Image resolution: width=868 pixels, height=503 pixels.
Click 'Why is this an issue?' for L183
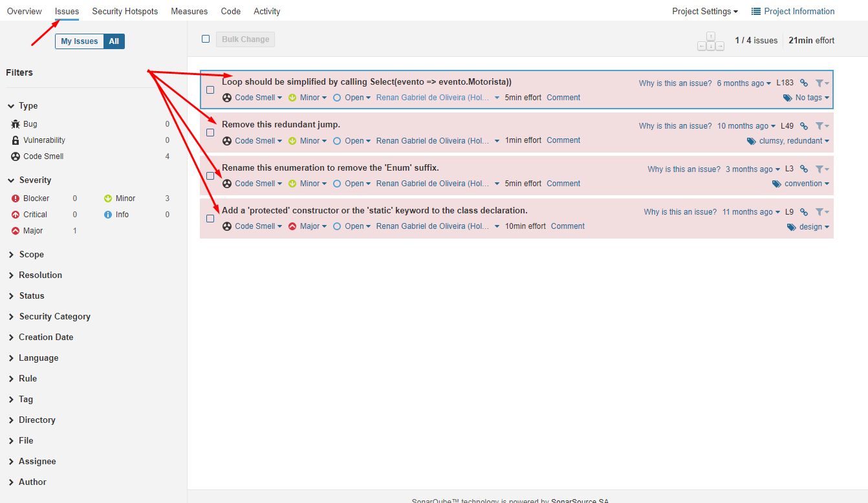pyautogui.click(x=675, y=83)
